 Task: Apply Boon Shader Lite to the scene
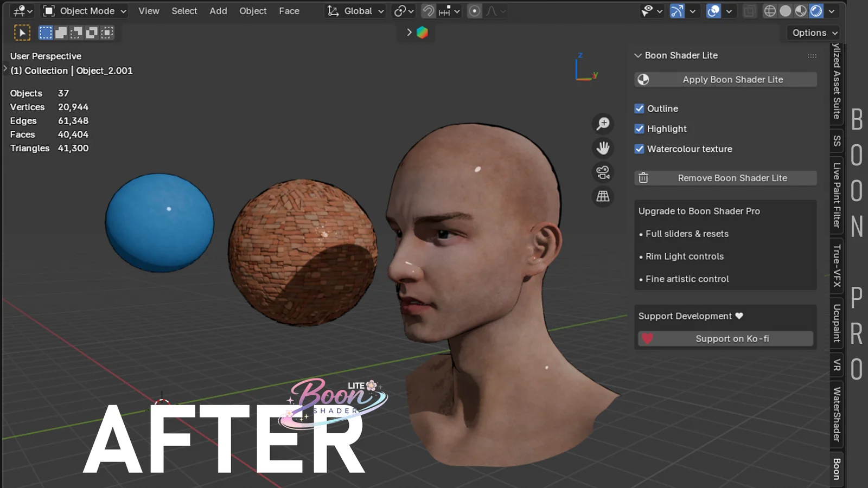click(725, 79)
